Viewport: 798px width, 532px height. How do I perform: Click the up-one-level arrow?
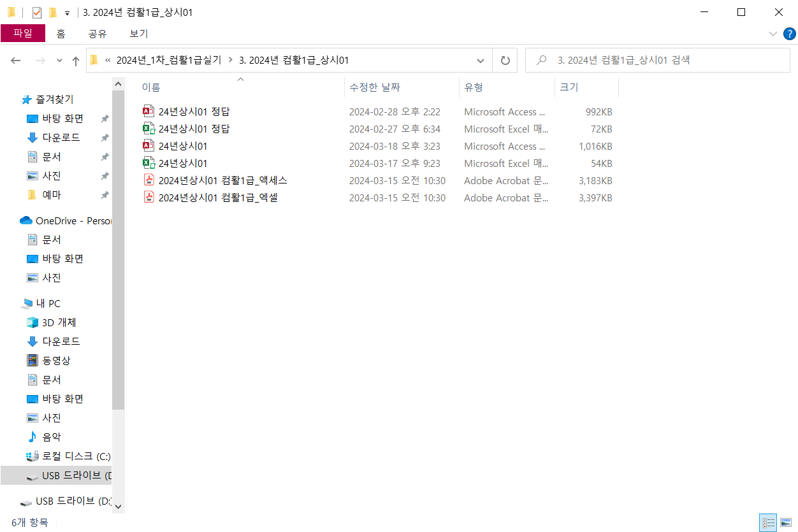pyautogui.click(x=76, y=61)
